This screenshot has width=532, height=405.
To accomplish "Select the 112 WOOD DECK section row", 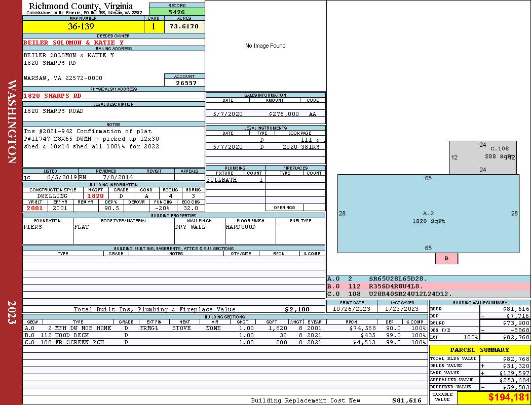I will (225, 335).
